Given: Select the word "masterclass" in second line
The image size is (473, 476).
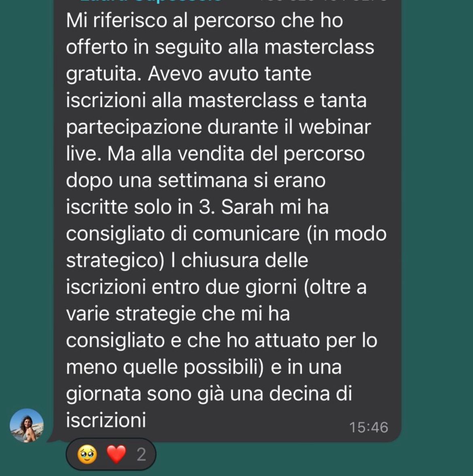Looking at the screenshot, I should pyautogui.click(x=319, y=47).
